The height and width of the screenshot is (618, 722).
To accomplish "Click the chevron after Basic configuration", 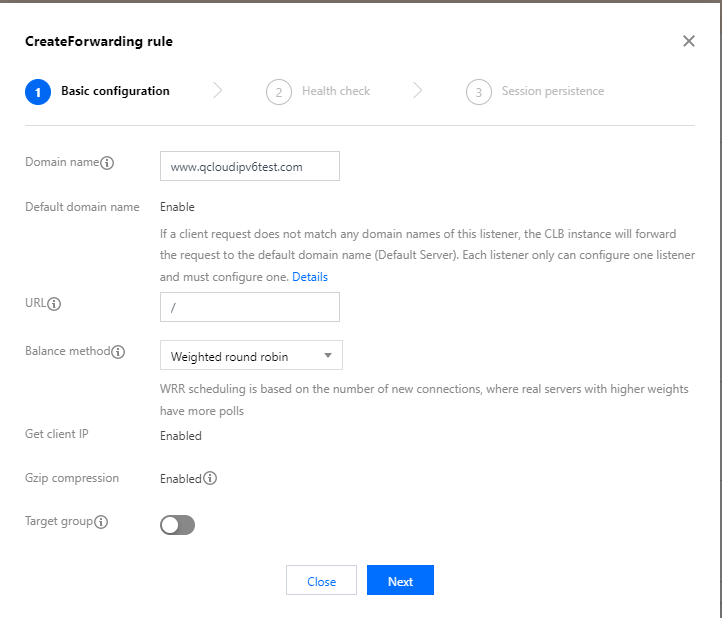I will [218, 91].
